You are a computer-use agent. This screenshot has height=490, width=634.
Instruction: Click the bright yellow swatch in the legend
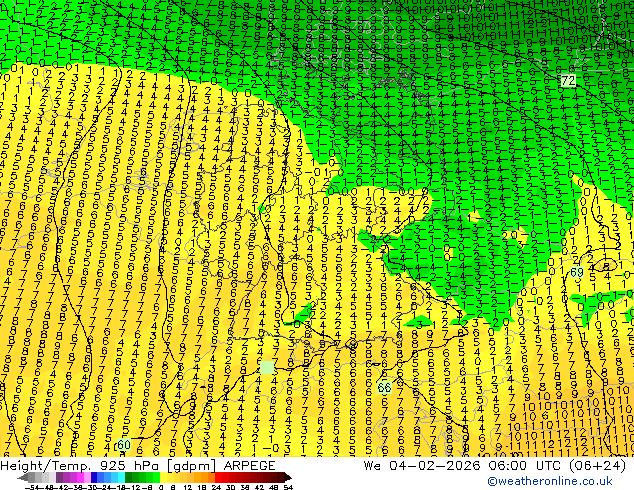coord(164,478)
